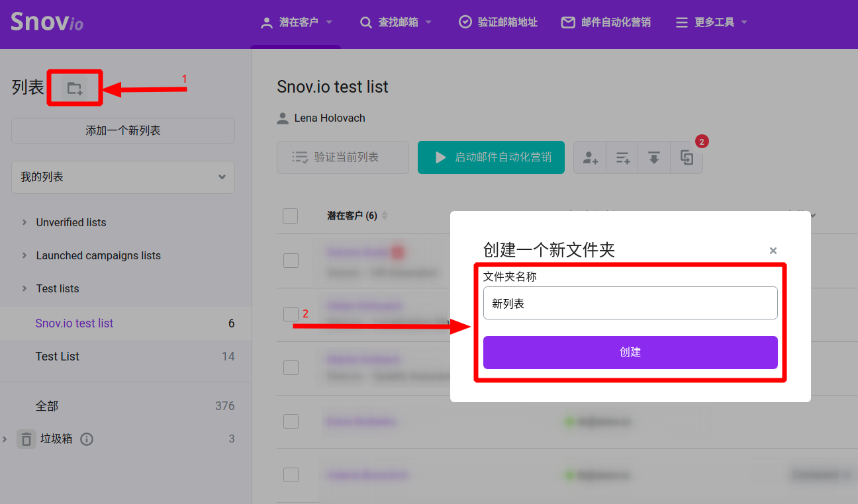Viewport: 858px width, 504px height.
Task: Expand the 垃圾箱 trash section arrow
Action: point(5,439)
